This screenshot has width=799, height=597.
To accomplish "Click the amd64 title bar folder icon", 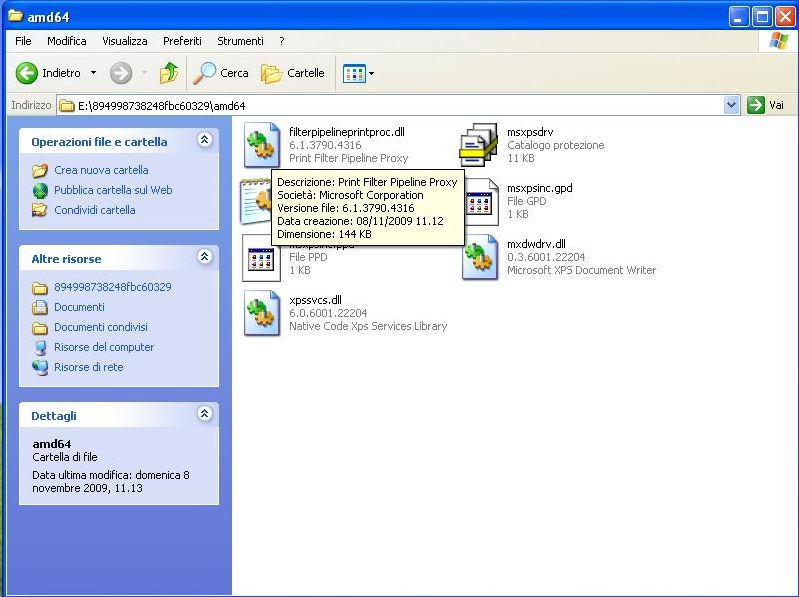I will coord(15,16).
